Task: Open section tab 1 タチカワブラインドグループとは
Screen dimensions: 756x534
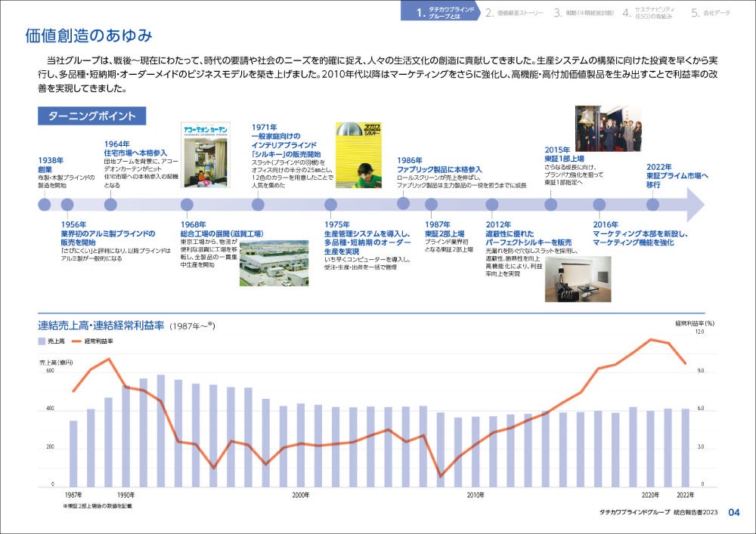Action: tap(440, 11)
